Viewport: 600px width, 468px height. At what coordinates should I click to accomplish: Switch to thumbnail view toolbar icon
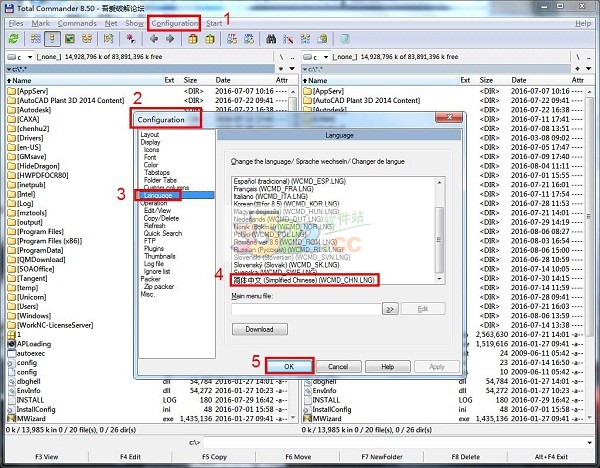(70, 39)
